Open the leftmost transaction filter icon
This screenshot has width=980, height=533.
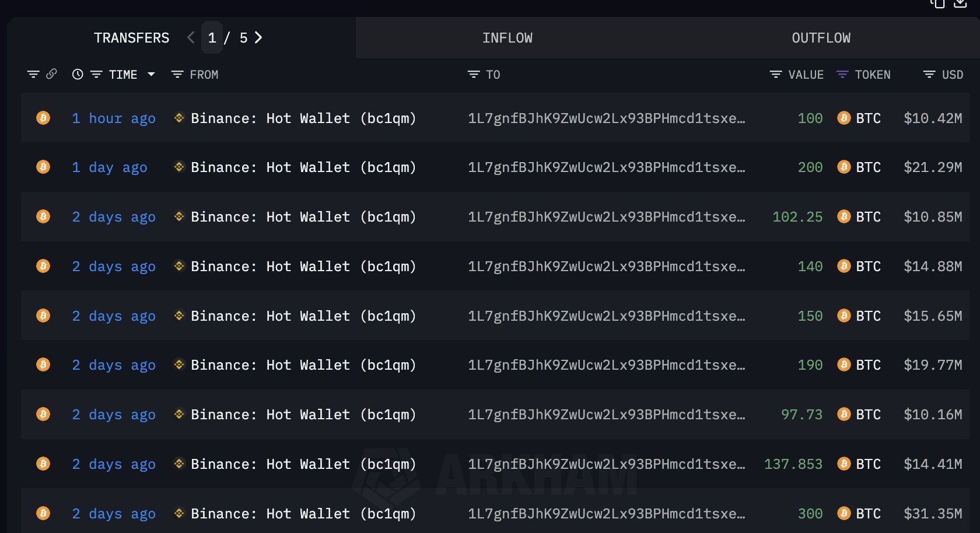click(x=33, y=75)
